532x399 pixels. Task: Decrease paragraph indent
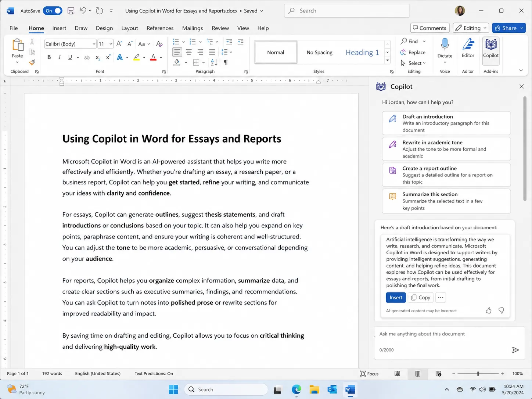pyautogui.click(x=229, y=42)
